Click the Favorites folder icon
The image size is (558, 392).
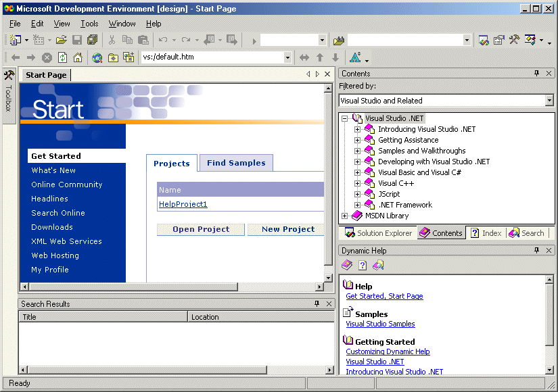coord(113,57)
